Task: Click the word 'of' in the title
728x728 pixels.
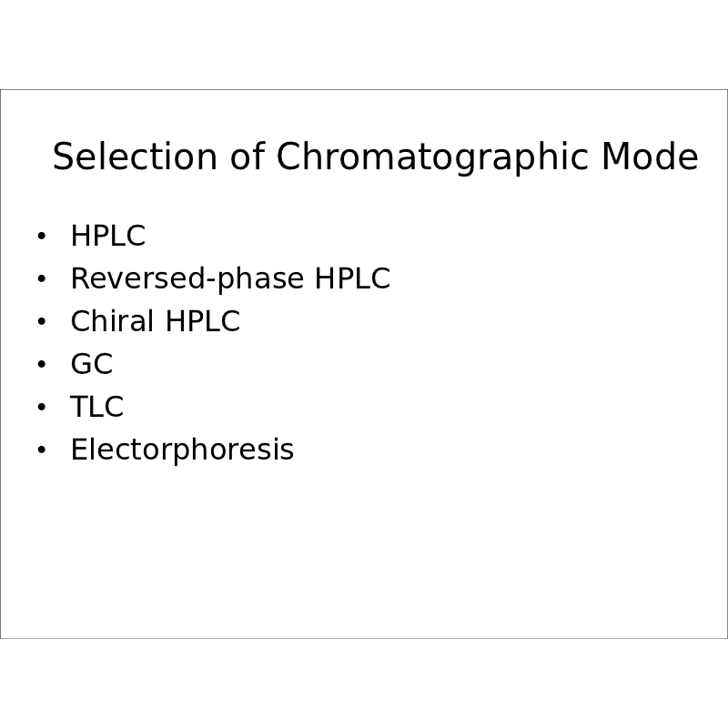Action: [246, 157]
